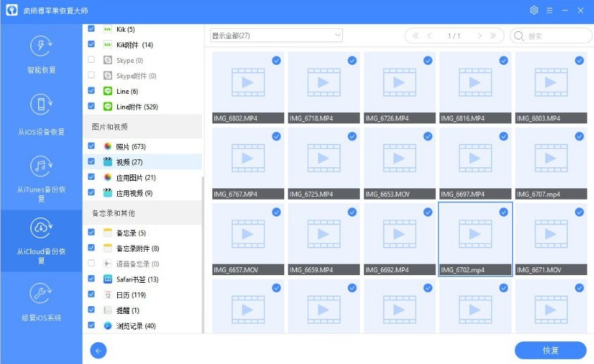Select 应用视频 (9) category

click(x=133, y=193)
